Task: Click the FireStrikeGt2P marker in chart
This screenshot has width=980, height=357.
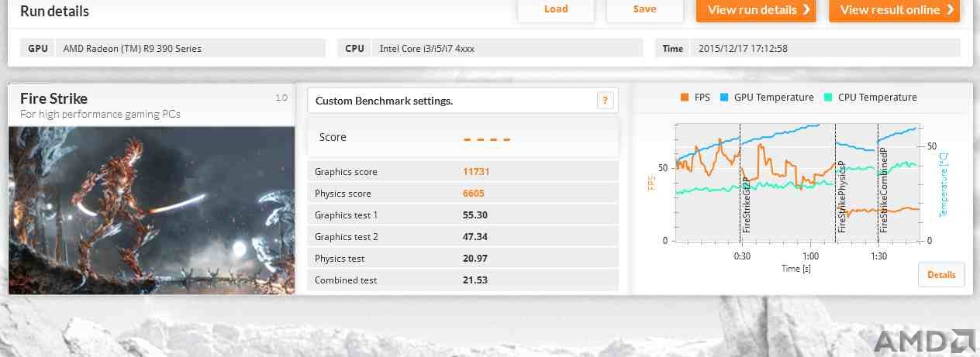Action: (x=747, y=204)
